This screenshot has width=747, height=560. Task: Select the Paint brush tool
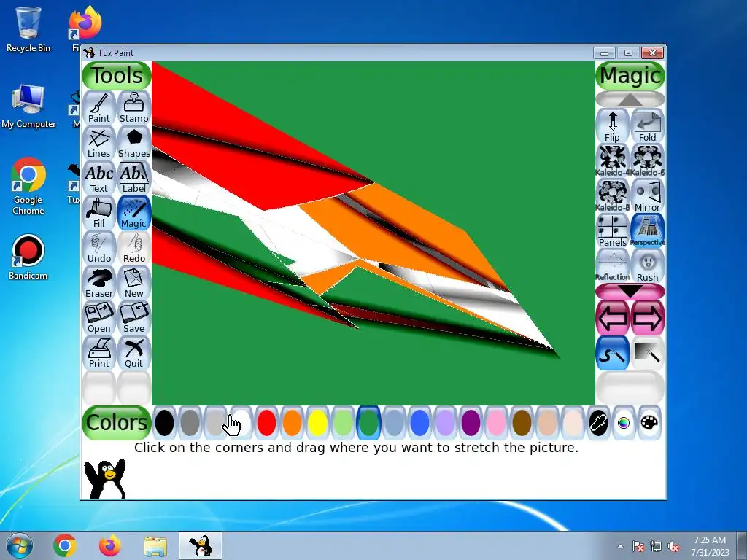pyautogui.click(x=99, y=108)
